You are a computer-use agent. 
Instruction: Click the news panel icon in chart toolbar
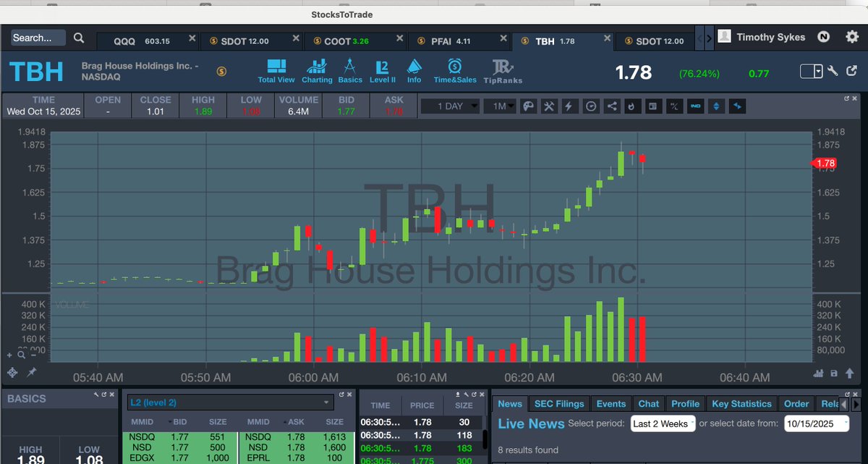[x=652, y=106]
